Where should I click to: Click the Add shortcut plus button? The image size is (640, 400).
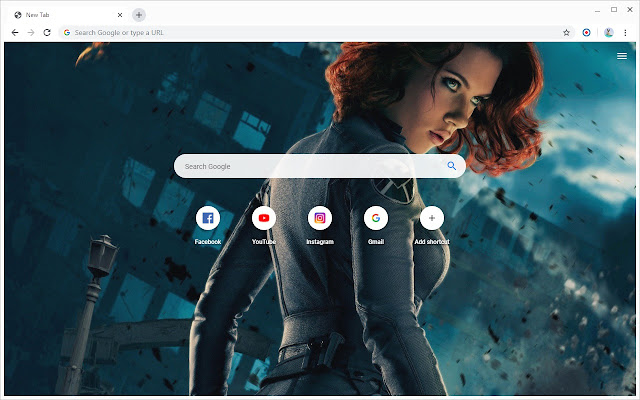pos(431,218)
